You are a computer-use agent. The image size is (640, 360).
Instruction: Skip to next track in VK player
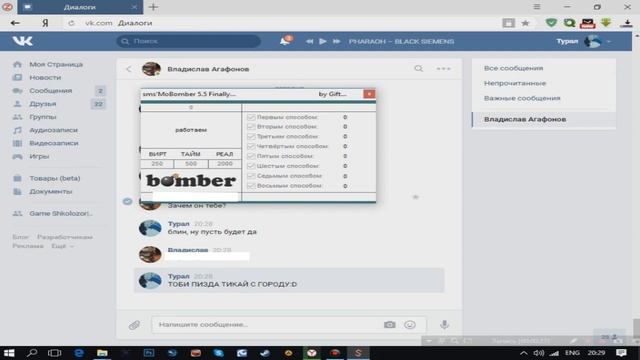[x=336, y=41]
